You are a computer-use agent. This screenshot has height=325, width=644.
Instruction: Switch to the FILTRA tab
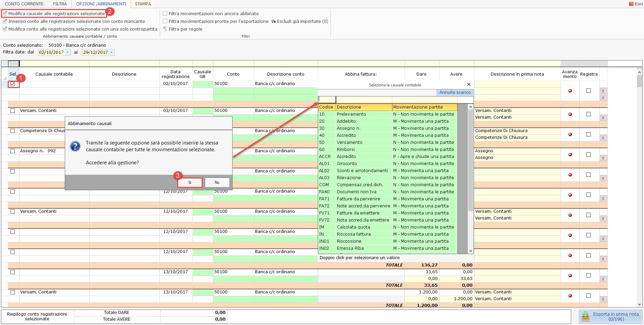[x=60, y=4]
